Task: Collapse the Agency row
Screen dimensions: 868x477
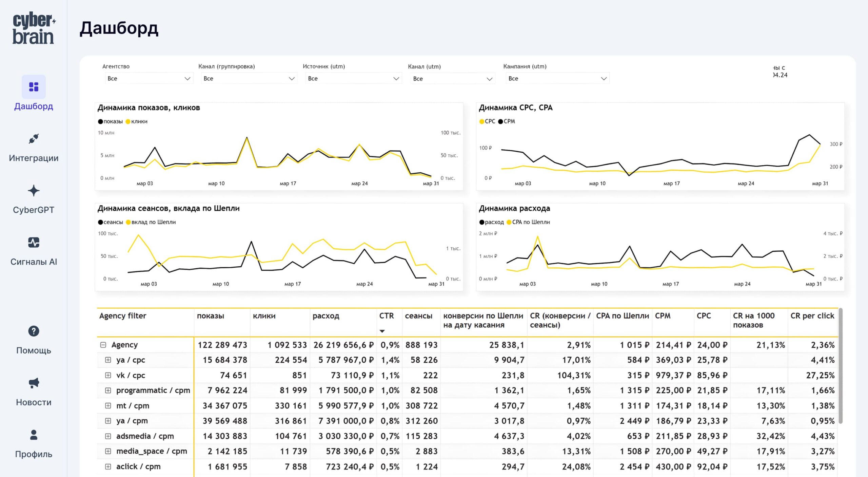Action: [103, 345]
